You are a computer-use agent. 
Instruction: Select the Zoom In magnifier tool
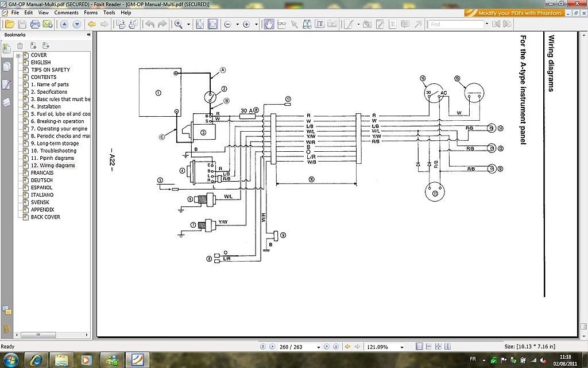[179, 24]
